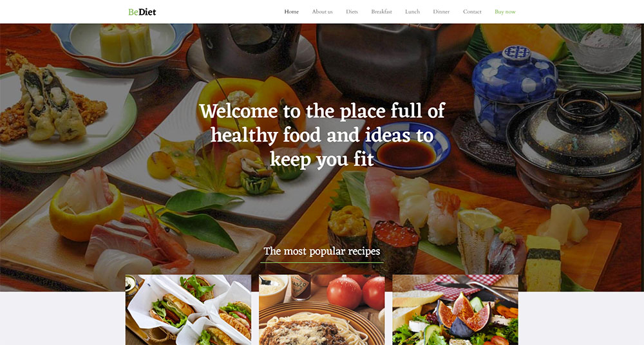Select the Breakfast navigation item
Viewport: 644px width, 345px height.
(x=381, y=12)
